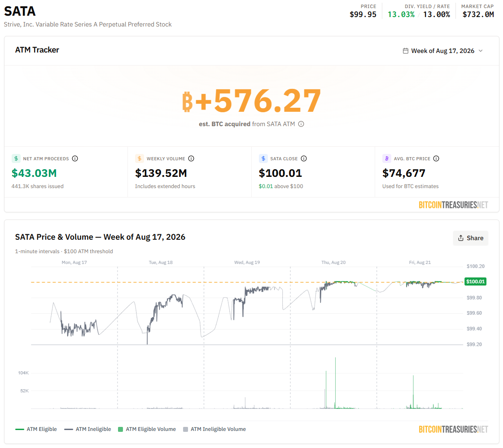Click info icon beside Weekly Volume
The width and height of the screenshot is (503, 448).
(x=191, y=158)
